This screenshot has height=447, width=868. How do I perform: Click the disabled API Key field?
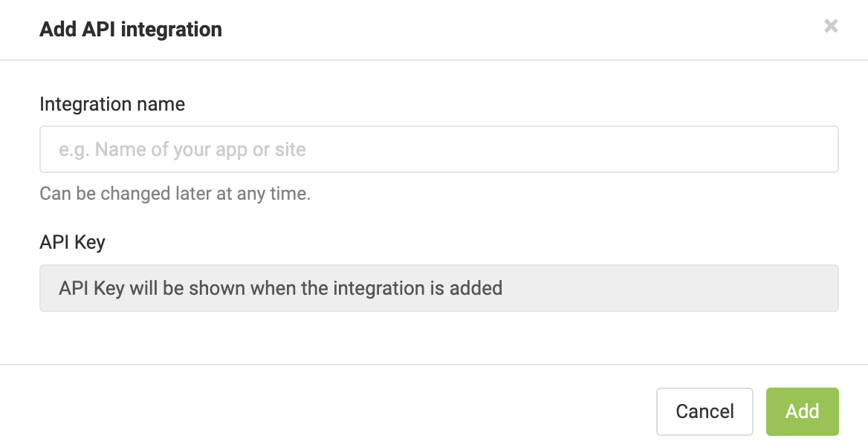tap(439, 288)
